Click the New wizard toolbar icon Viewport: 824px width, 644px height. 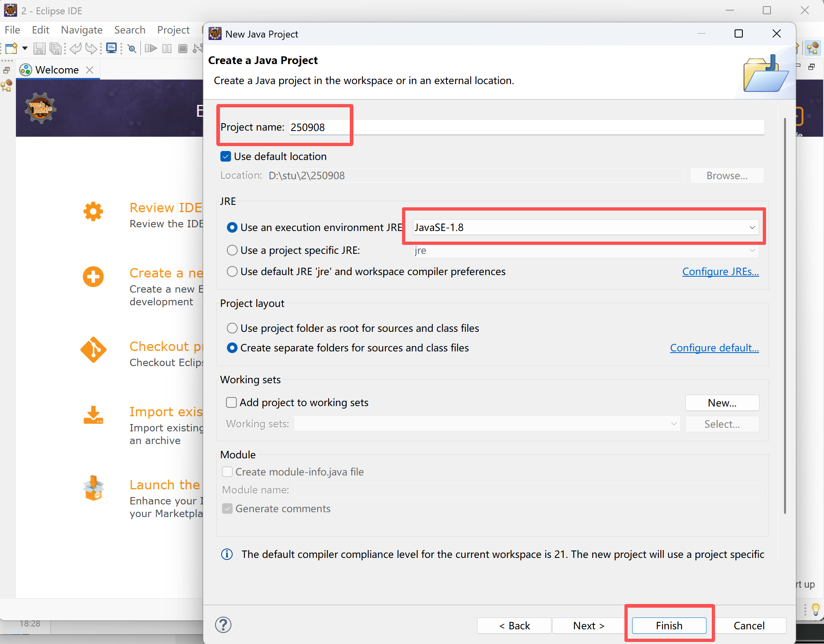coord(11,49)
